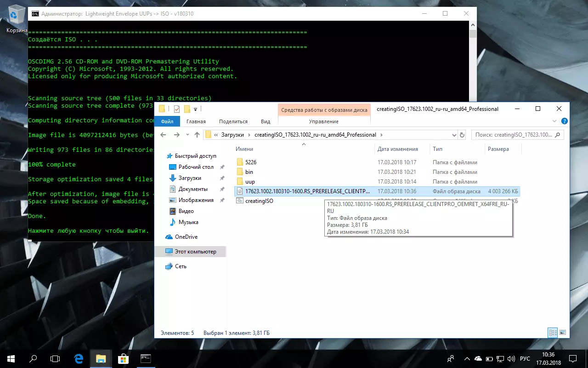Click the volume speaker icon in tray
588x368 pixels.
[511, 358]
